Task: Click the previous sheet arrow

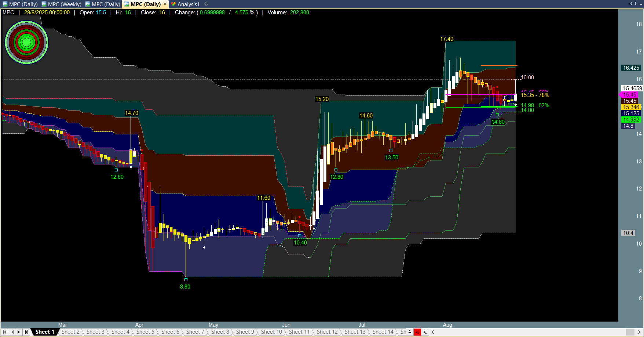Action: point(12,332)
